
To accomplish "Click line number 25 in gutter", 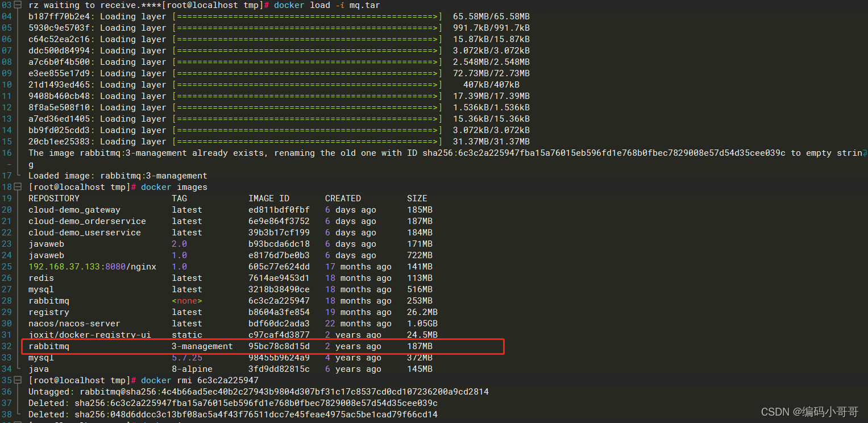I will click(7, 267).
